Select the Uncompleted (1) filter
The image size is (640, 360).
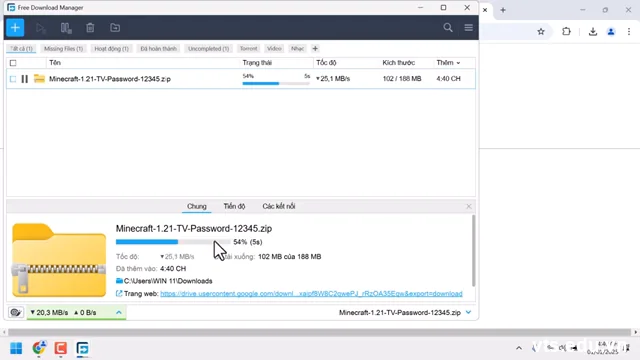tap(208, 49)
